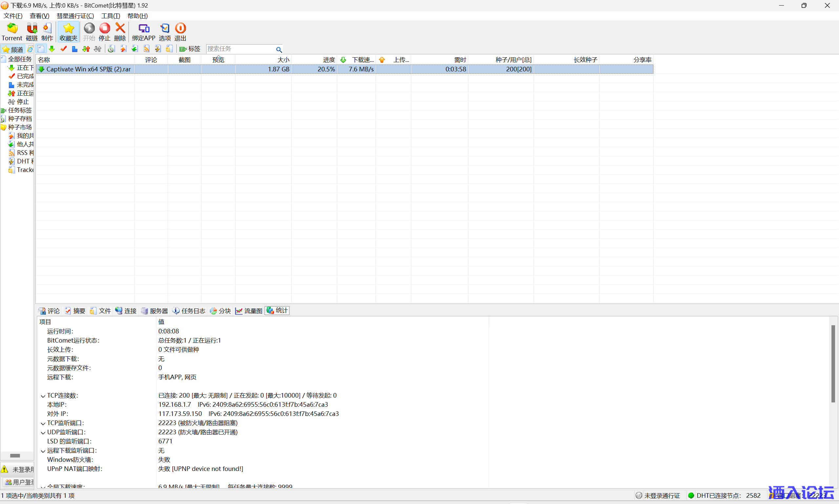Switch to the 流量图 tab
839x504 pixels.
[249, 311]
